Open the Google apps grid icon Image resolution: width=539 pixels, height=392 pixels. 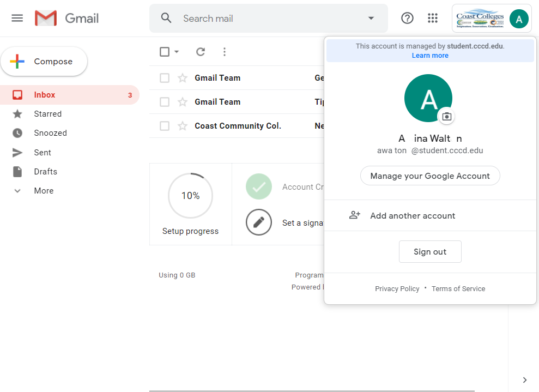[433, 18]
